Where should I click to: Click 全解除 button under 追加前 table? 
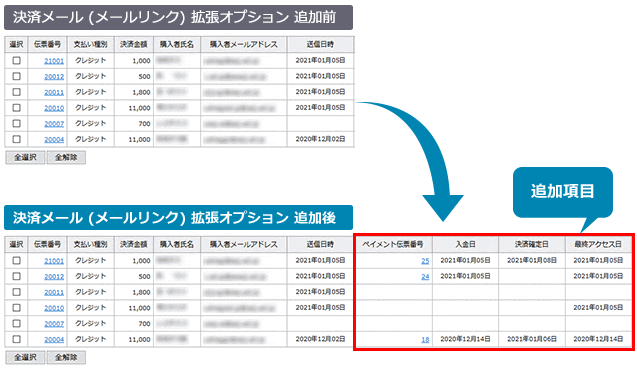click(x=66, y=157)
